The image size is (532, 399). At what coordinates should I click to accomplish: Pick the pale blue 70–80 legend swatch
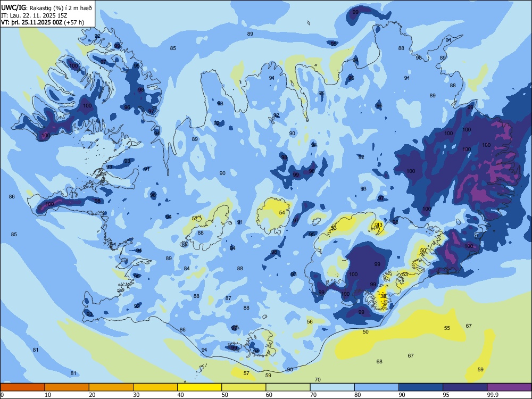click(x=332, y=387)
